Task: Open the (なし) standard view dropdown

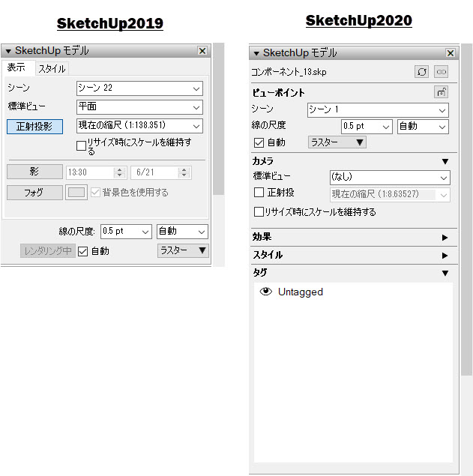Action: point(390,178)
